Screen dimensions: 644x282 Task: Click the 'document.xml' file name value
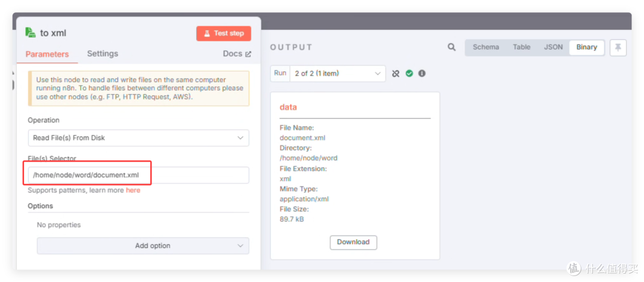(302, 138)
